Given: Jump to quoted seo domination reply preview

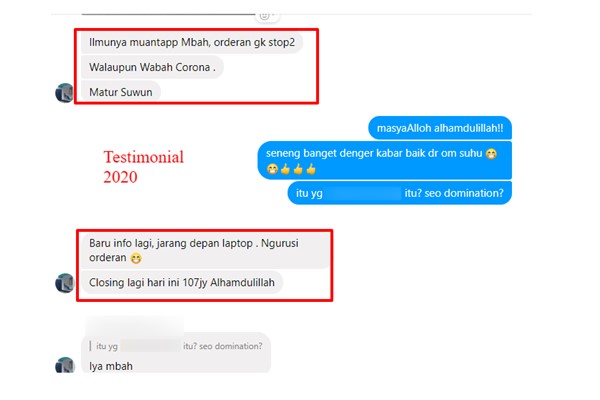Looking at the screenshot, I should tap(176, 346).
